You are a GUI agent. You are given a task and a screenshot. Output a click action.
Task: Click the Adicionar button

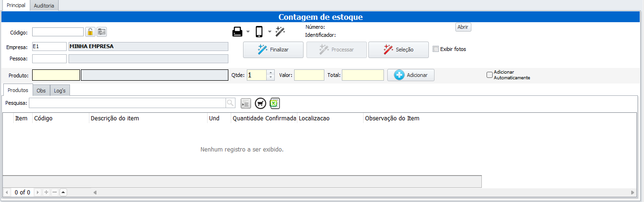point(410,75)
